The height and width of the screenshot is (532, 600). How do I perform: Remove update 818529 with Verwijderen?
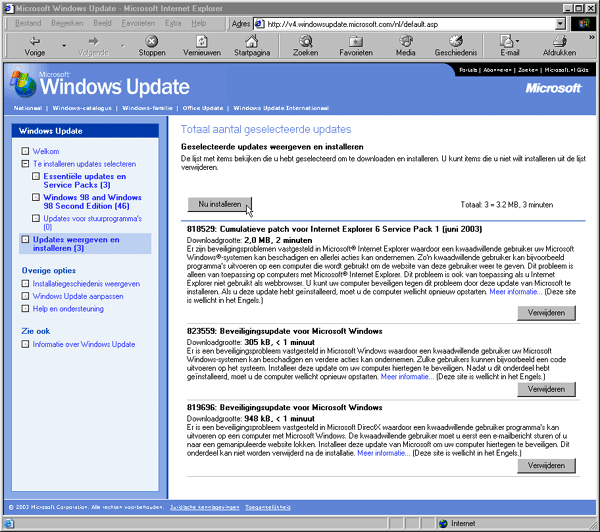pyautogui.click(x=546, y=313)
